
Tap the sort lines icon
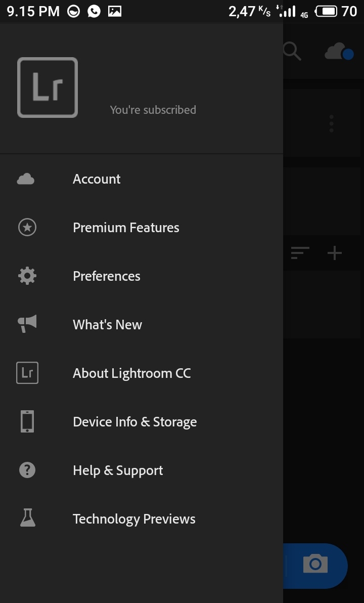300,252
